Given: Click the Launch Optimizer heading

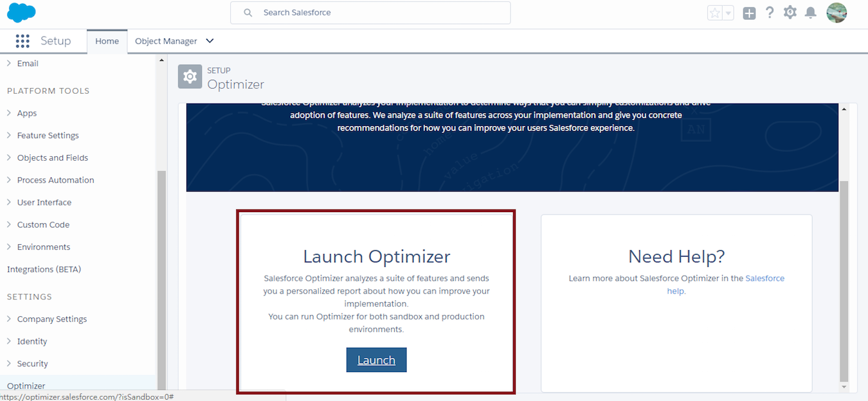Looking at the screenshot, I should 377,256.
